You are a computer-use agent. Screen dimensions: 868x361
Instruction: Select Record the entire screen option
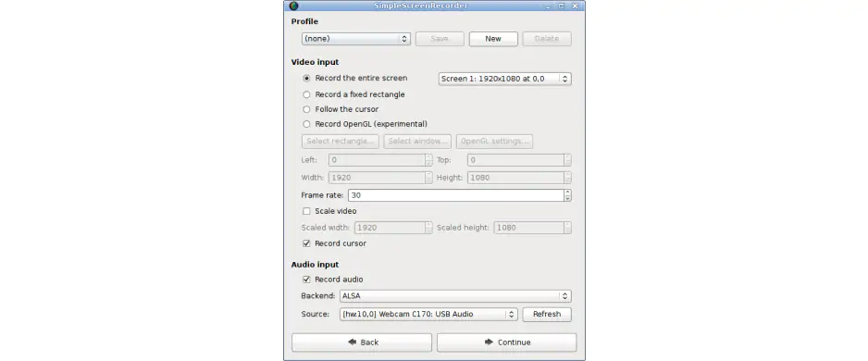coord(306,79)
